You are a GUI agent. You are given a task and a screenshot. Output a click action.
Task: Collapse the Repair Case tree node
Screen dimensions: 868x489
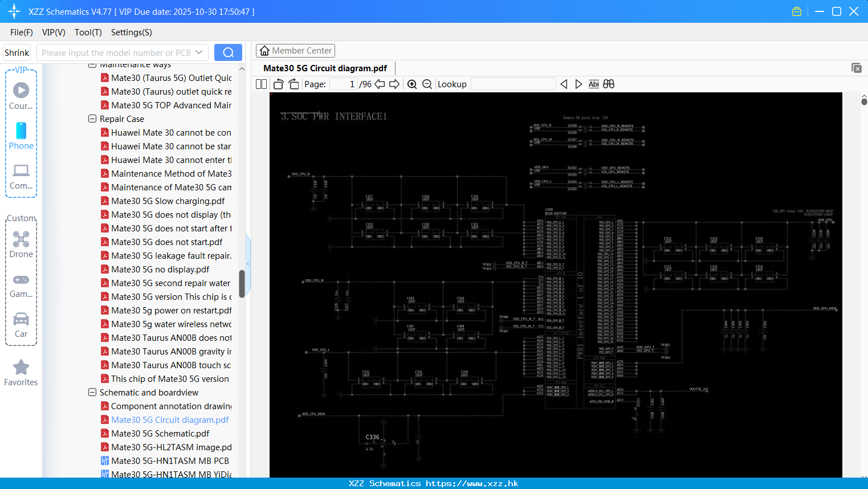tap(92, 119)
